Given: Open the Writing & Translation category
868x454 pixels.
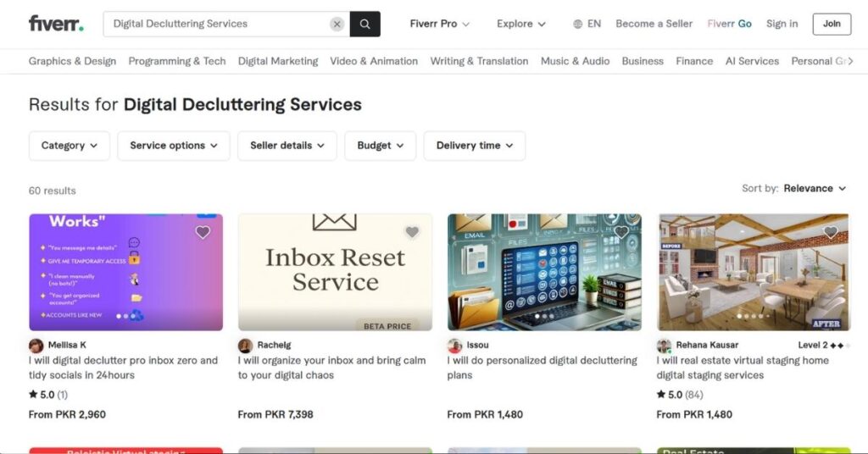Looking at the screenshot, I should click(480, 61).
